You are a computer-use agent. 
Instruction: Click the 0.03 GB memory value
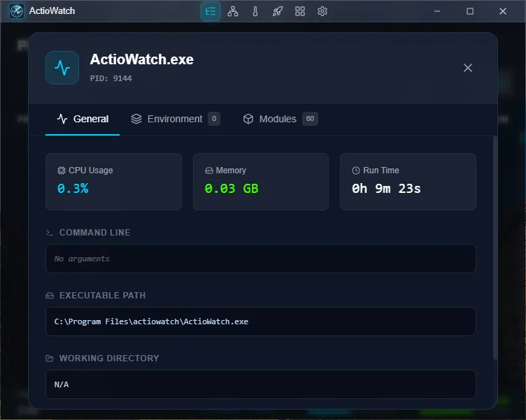click(x=232, y=189)
